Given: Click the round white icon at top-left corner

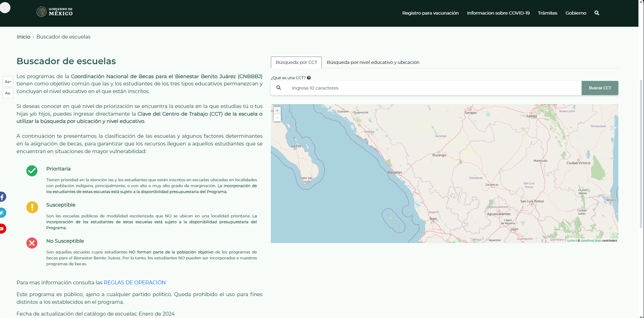Looking at the screenshot, I should coord(5,7).
